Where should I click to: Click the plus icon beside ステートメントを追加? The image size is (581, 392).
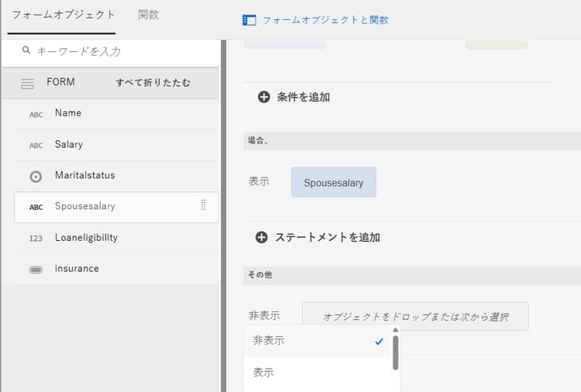[261, 237]
